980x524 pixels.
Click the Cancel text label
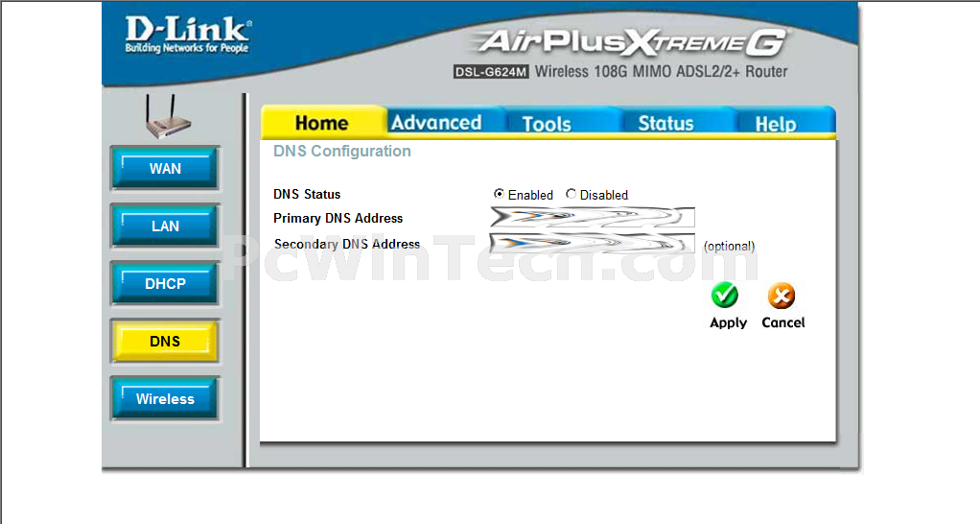pos(783,322)
